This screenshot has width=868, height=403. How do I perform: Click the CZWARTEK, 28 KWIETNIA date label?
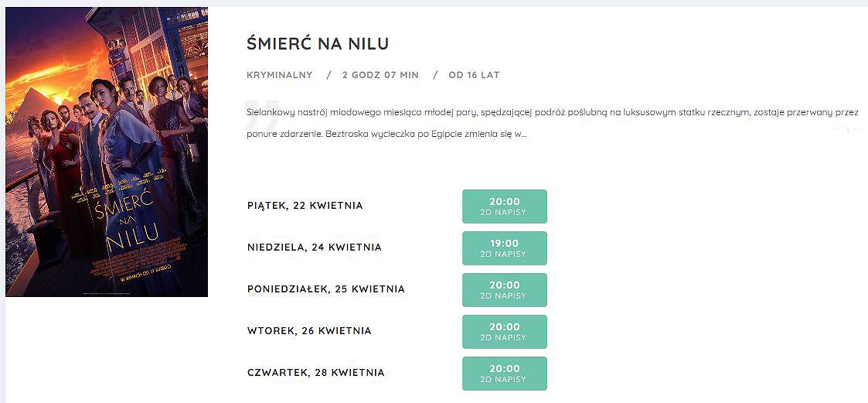tap(315, 373)
